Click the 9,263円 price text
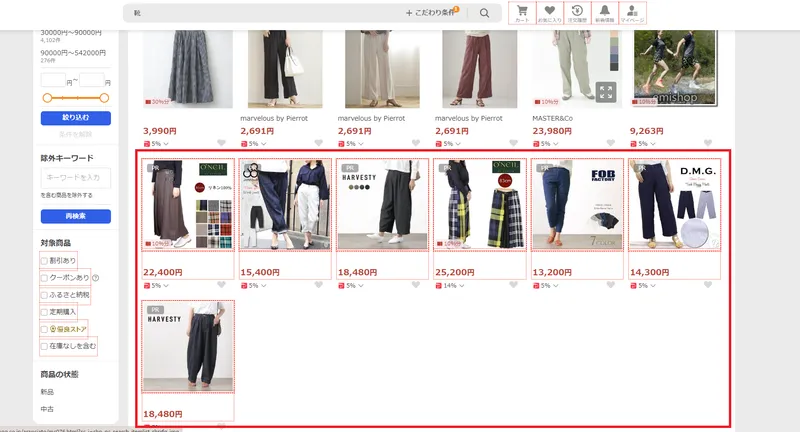The height and width of the screenshot is (432, 800). pyautogui.click(x=646, y=131)
